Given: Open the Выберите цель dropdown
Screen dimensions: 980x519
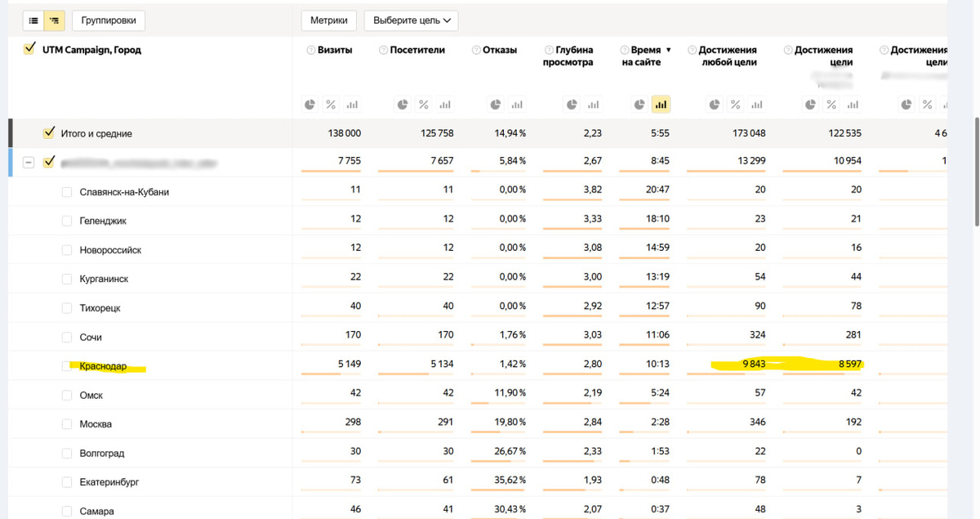Looking at the screenshot, I should [x=410, y=20].
